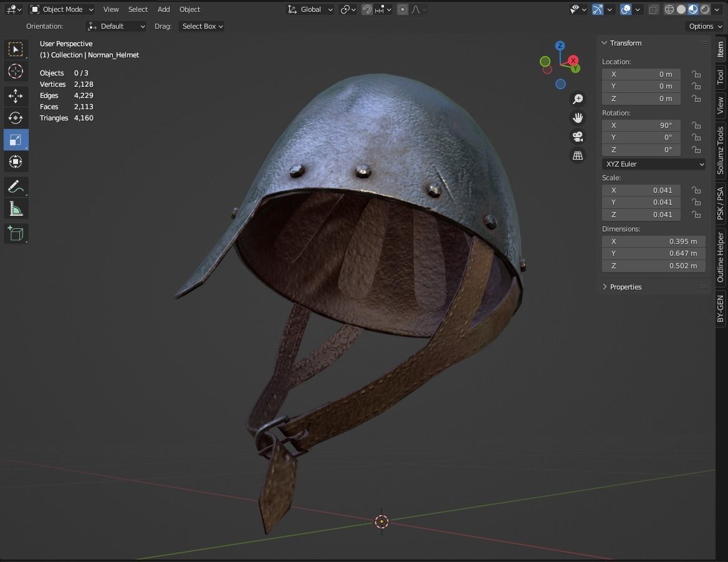728x562 pixels.
Task: Open the Default orientation dropdown
Action: point(116,26)
